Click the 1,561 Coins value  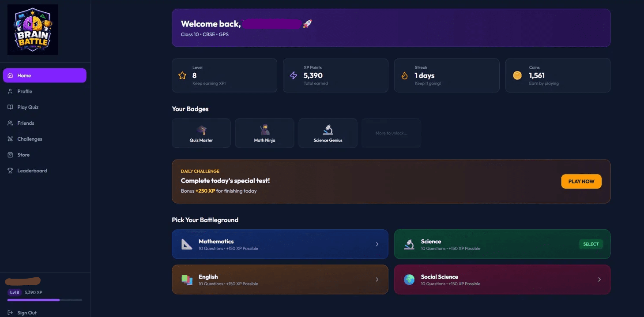[537, 75]
